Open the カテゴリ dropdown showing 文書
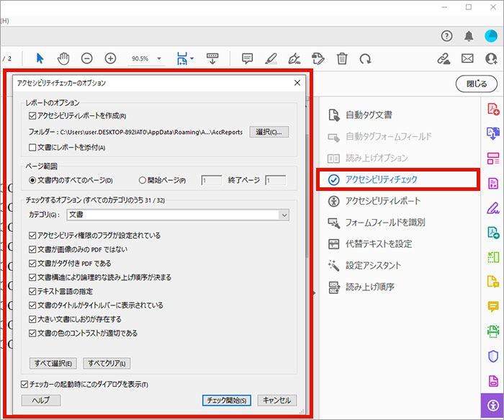This screenshot has width=504, height=420. click(178, 215)
